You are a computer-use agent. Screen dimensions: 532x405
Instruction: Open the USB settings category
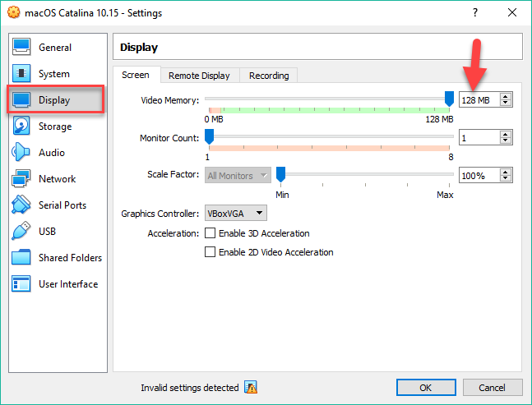click(49, 232)
